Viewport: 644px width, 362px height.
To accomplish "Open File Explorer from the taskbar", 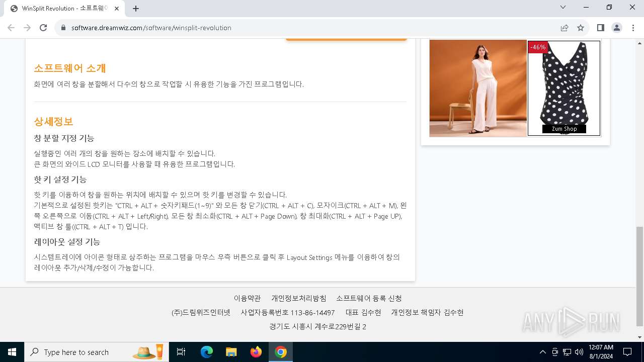I will tap(231, 352).
